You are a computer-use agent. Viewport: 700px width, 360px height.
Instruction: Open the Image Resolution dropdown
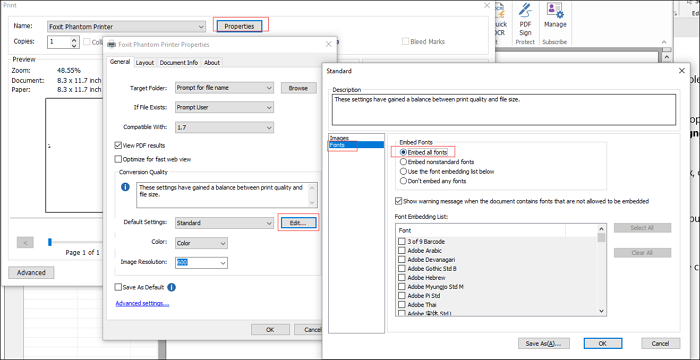click(x=223, y=263)
